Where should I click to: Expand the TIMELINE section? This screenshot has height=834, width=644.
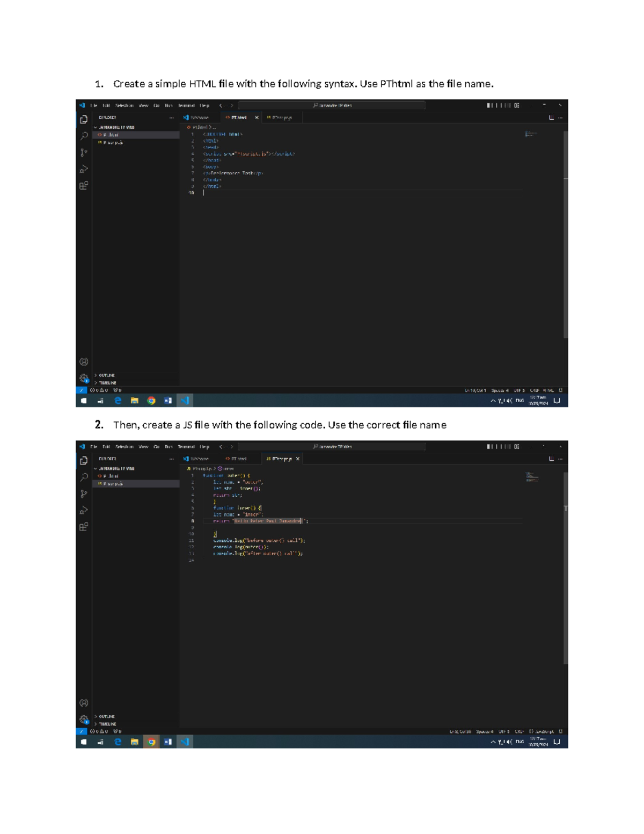pos(107,382)
